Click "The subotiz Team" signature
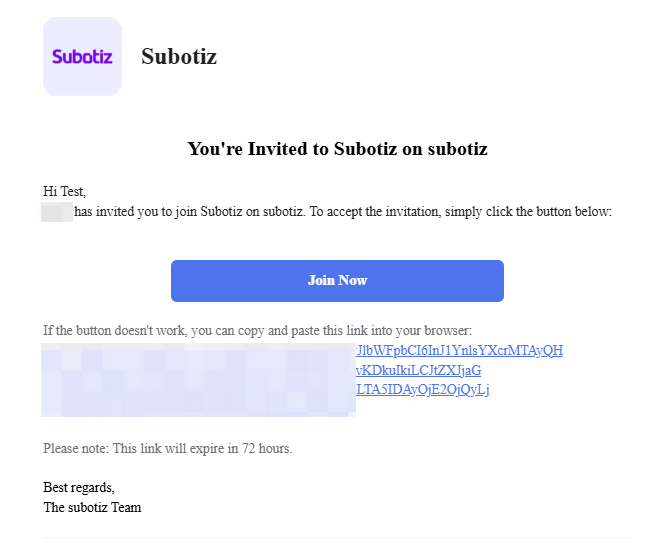666x545 pixels. point(92,507)
